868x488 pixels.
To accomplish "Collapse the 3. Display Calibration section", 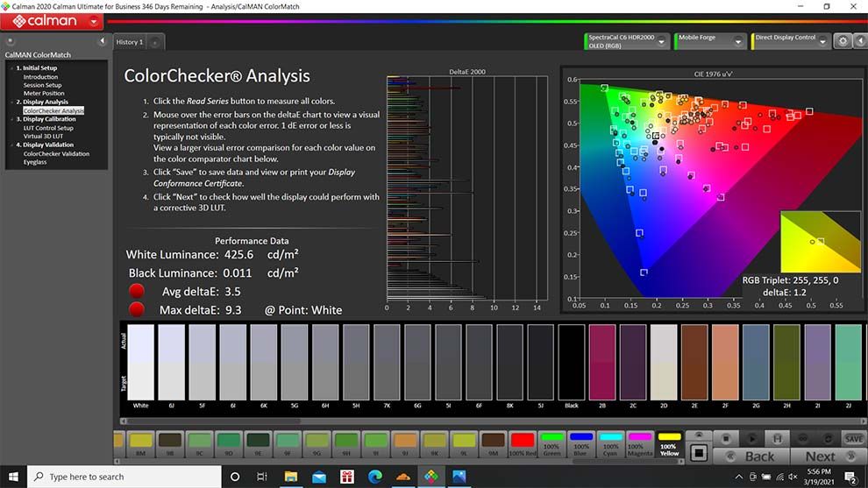I will (x=11, y=119).
